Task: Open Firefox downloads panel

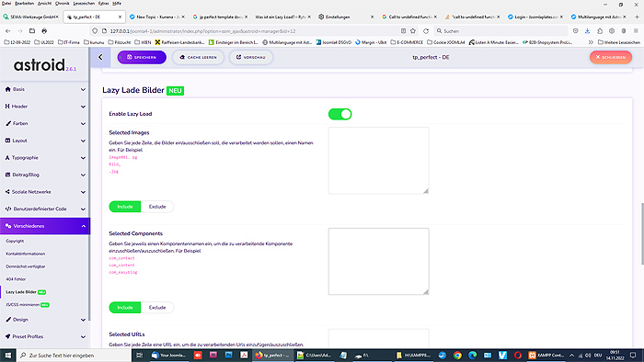Action: [587, 30]
